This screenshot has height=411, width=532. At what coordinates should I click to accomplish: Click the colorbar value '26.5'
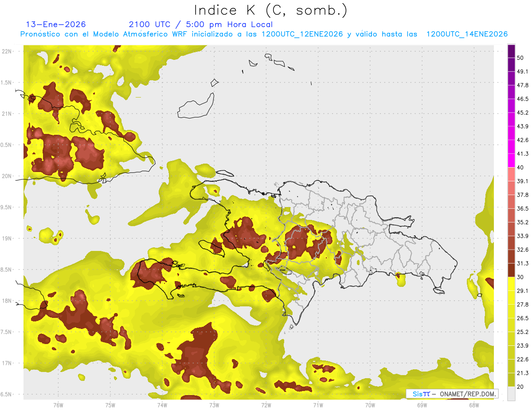coord(523,318)
